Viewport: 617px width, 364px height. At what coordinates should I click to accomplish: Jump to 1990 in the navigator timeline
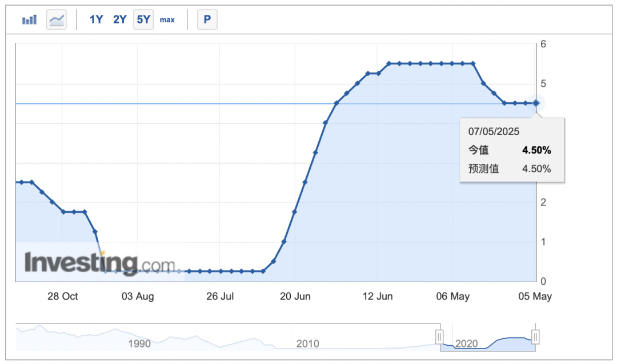(x=139, y=343)
